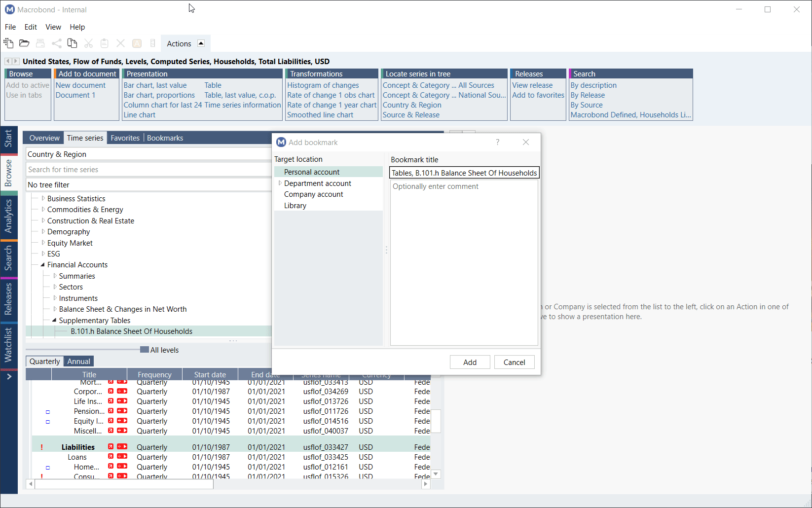Screen dimensions: 812x508
Task: Switch to the Bookmarks tab
Action: [165, 138]
